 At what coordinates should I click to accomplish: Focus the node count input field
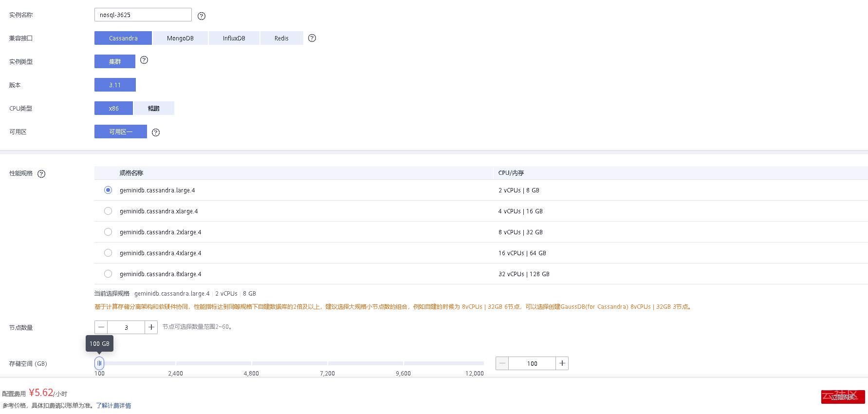click(x=126, y=327)
